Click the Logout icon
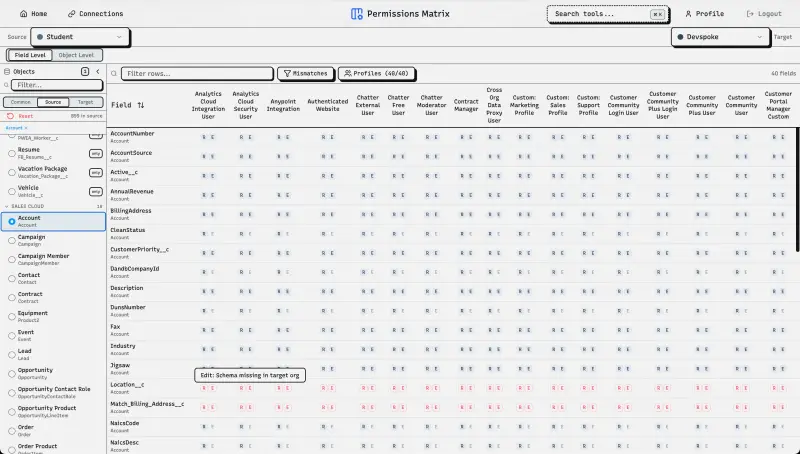This screenshot has width=800, height=454. tap(749, 14)
